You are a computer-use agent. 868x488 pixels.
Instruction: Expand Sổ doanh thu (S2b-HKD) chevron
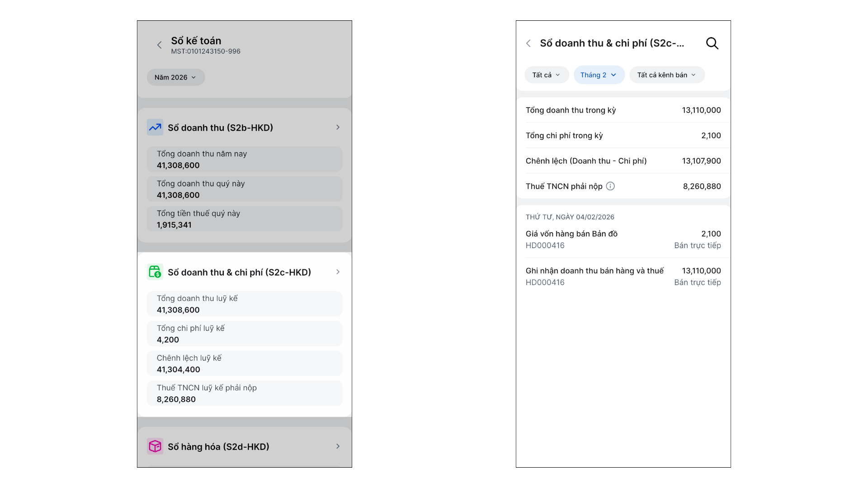pyautogui.click(x=338, y=127)
